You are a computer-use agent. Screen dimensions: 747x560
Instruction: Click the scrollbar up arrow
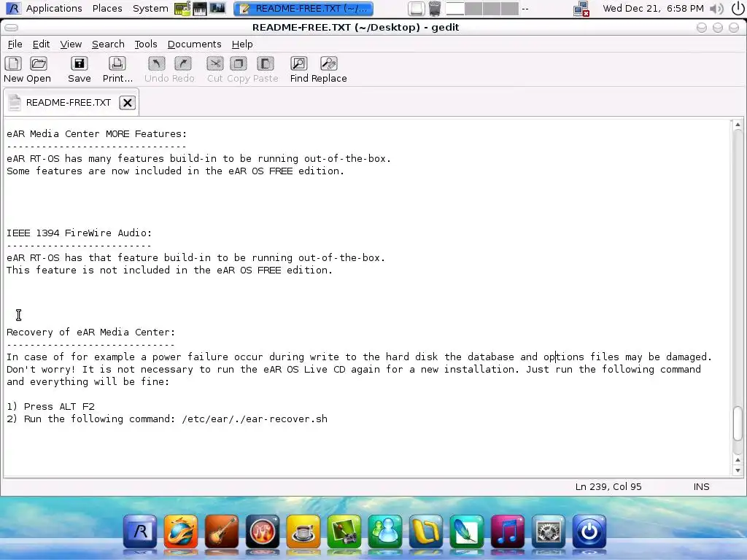[738, 125]
